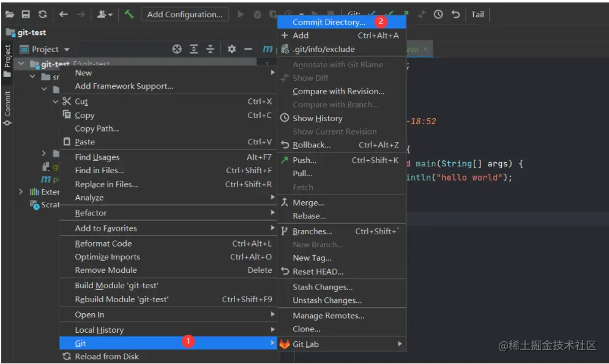This screenshot has height=364, width=609.
Task: Open the Project side tool window tab
Action: click(7, 61)
